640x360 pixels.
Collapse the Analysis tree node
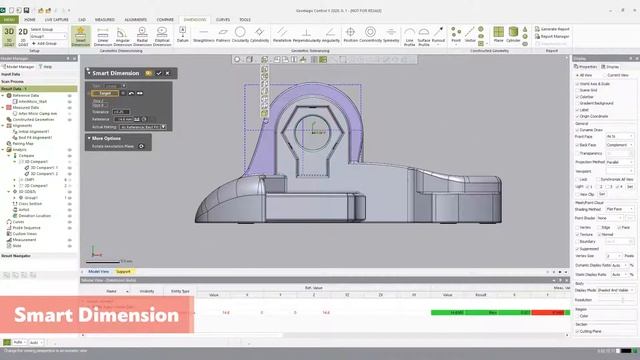pos(3,150)
